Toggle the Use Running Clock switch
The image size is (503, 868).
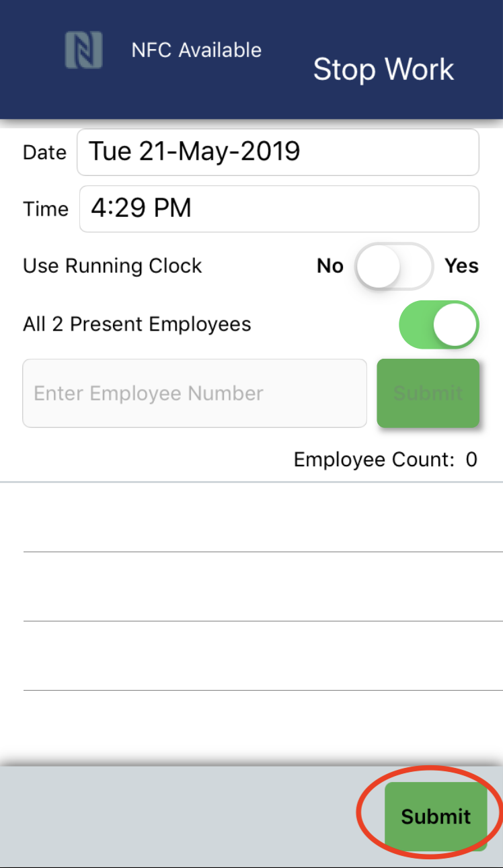(x=394, y=267)
